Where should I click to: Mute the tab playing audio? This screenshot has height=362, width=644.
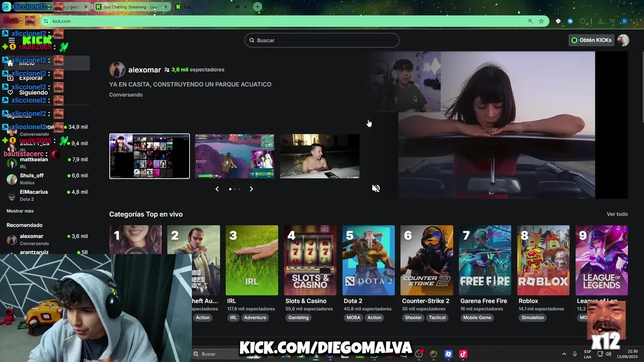(x=237, y=7)
